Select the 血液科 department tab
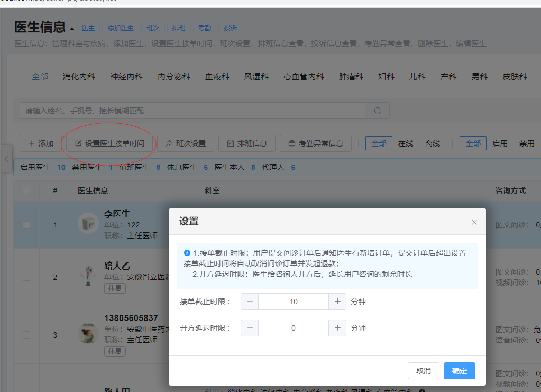The height and width of the screenshot is (392, 541). 217,77
